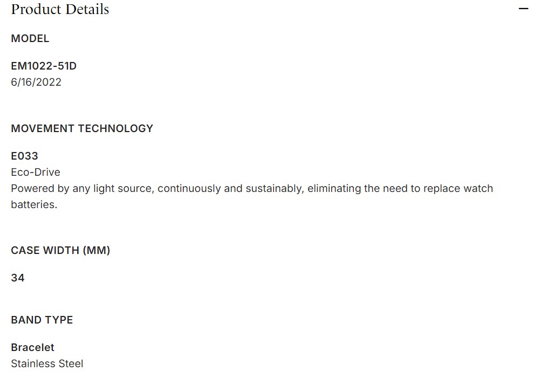The image size is (541, 392).
Task: Click the BAND TYPE label
Action: coord(42,320)
